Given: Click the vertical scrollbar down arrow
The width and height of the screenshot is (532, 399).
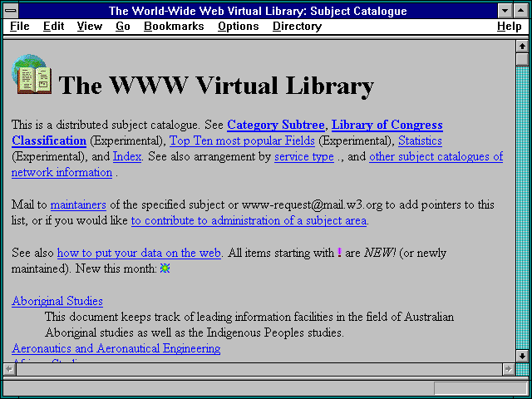Looking at the screenshot, I should tap(522, 356).
